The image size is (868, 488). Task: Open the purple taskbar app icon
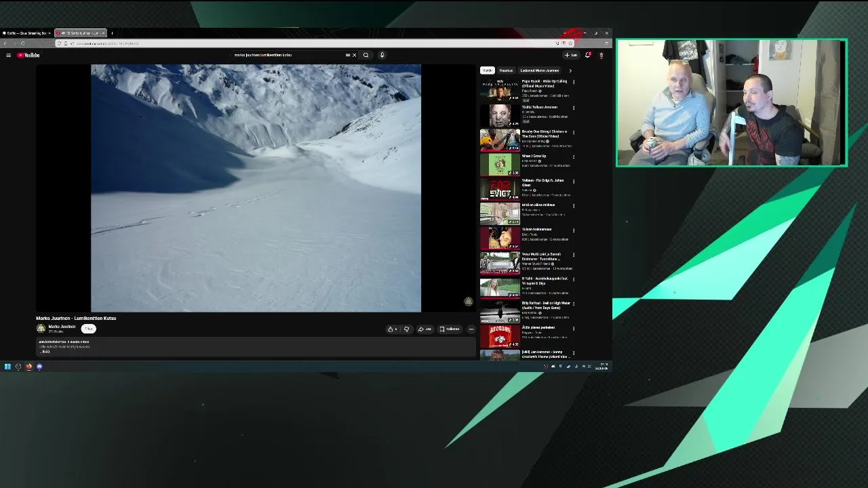pyautogui.click(x=39, y=367)
